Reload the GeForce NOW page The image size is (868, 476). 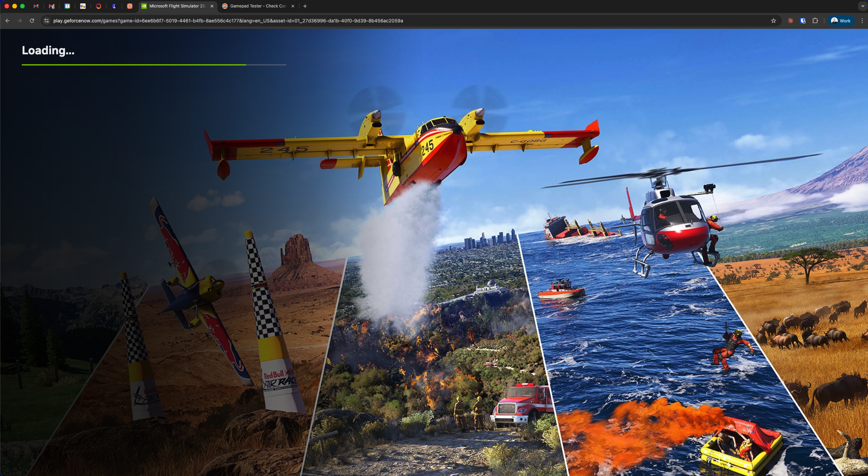pyautogui.click(x=32, y=21)
